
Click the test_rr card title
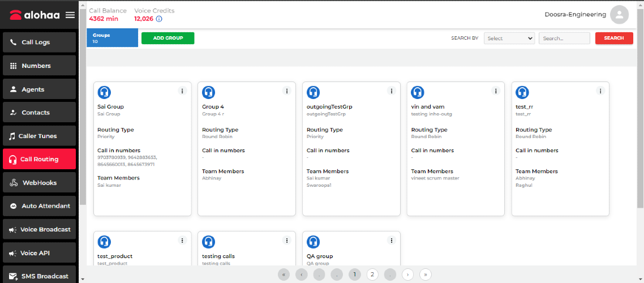pyautogui.click(x=524, y=107)
